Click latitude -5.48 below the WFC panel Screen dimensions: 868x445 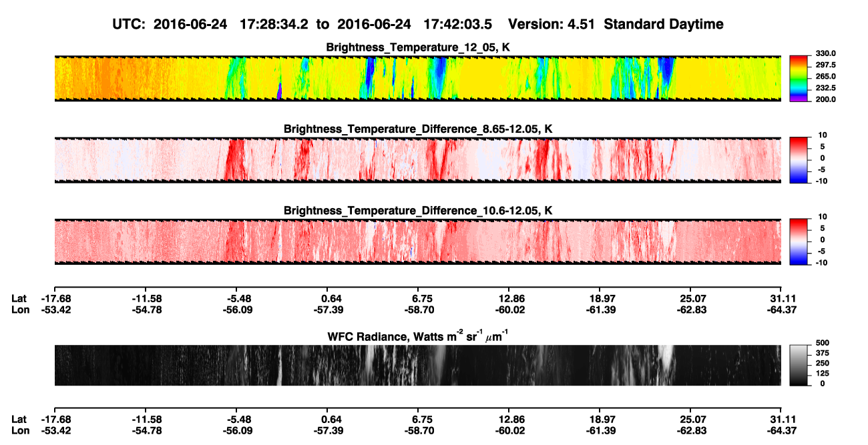(x=238, y=420)
